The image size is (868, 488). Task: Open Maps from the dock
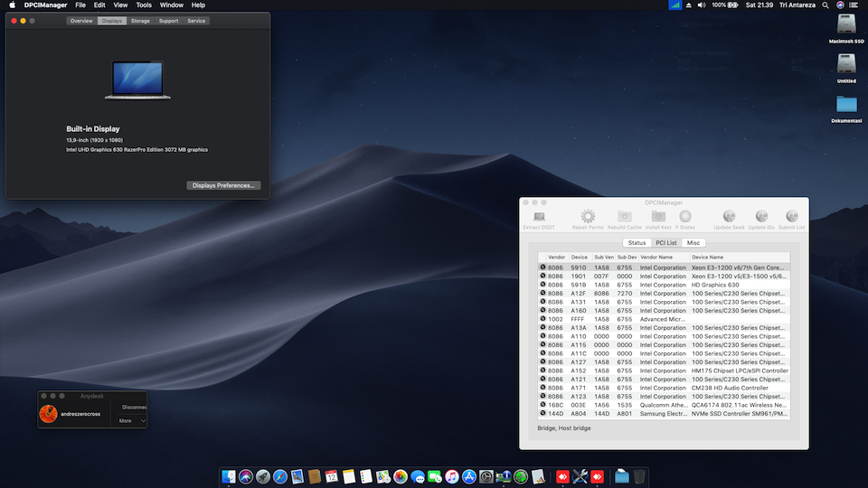click(x=383, y=476)
